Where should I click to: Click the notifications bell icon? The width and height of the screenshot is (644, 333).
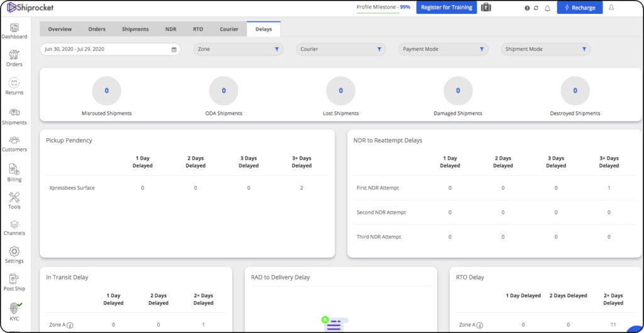click(547, 8)
